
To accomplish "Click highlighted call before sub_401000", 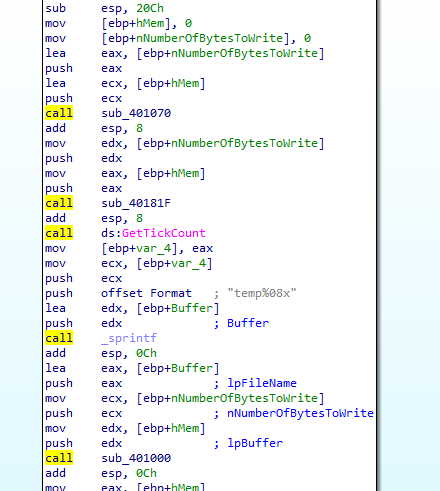I will coord(59,458).
